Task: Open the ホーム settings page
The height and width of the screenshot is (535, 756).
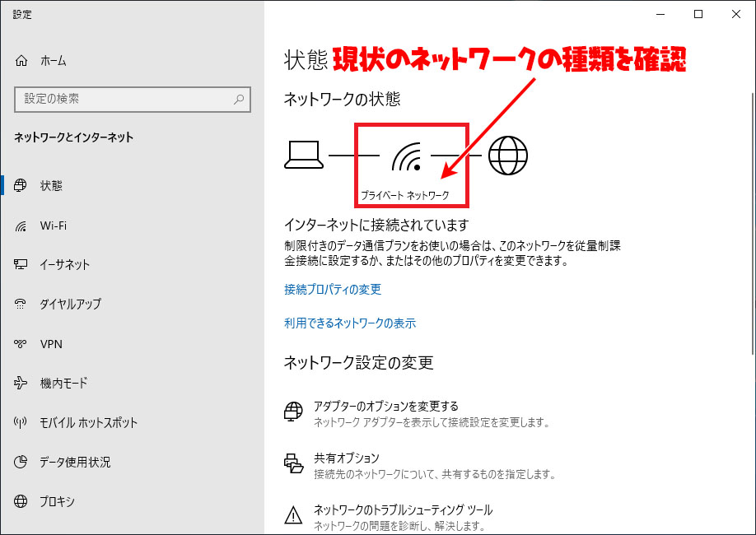Action: point(132,61)
